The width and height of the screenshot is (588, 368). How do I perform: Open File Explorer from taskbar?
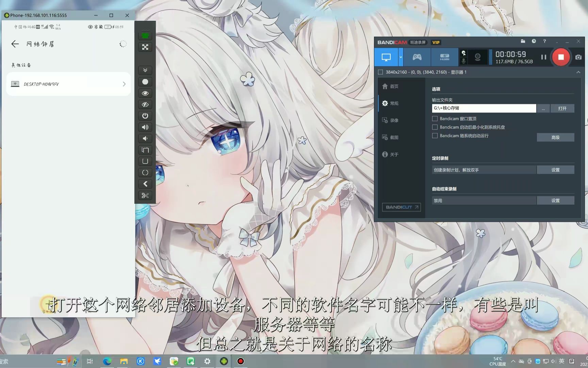tap(124, 361)
